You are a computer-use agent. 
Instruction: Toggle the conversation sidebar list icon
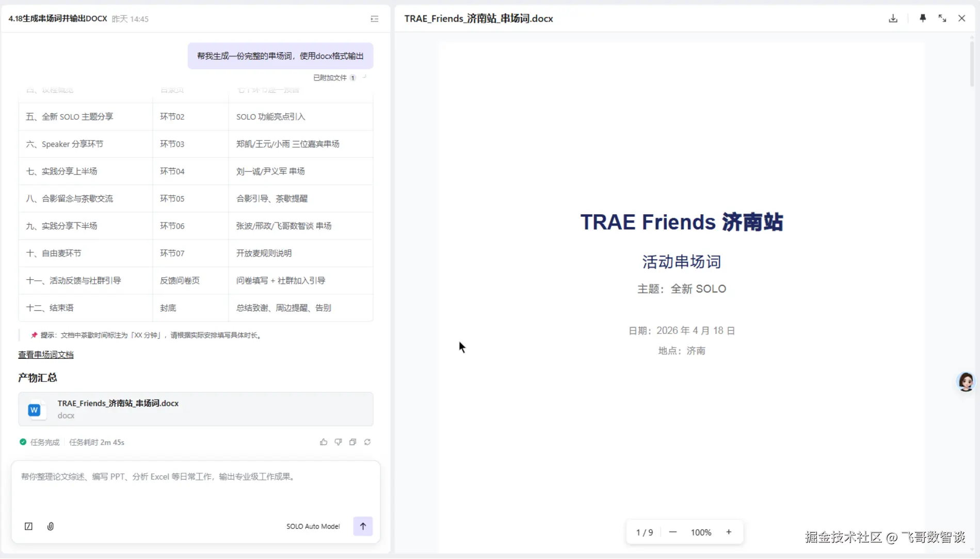tap(375, 19)
